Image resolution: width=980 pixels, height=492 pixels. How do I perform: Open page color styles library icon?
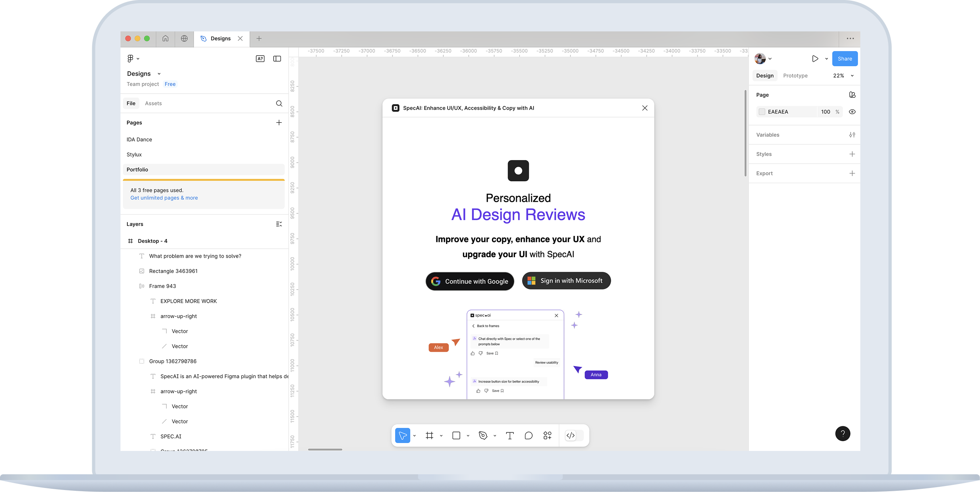point(852,95)
